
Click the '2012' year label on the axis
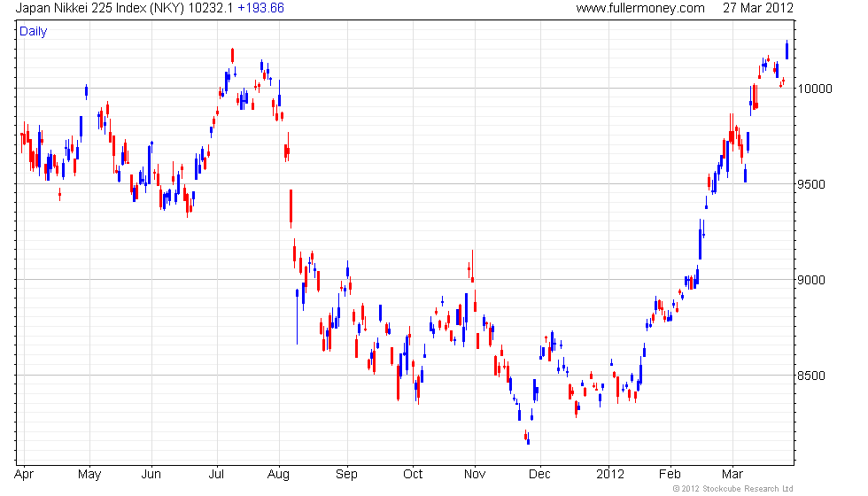610,475
